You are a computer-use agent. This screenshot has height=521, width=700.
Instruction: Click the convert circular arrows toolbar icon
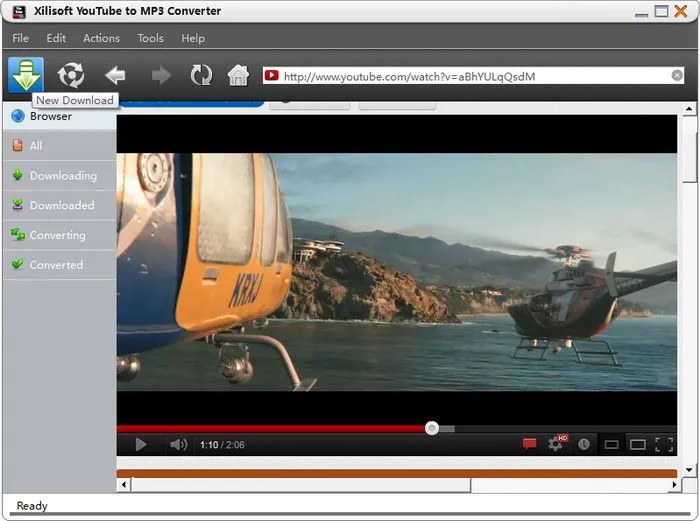tap(71, 75)
